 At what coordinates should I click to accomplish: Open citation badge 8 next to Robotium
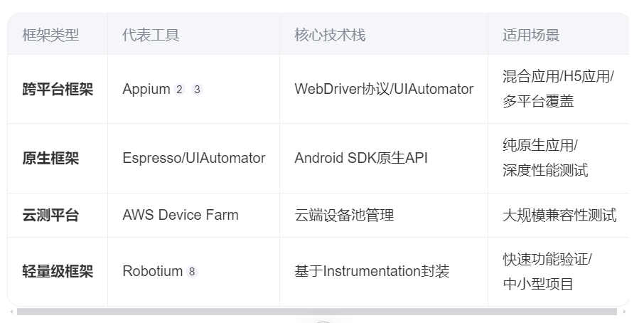pyautogui.click(x=192, y=272)
